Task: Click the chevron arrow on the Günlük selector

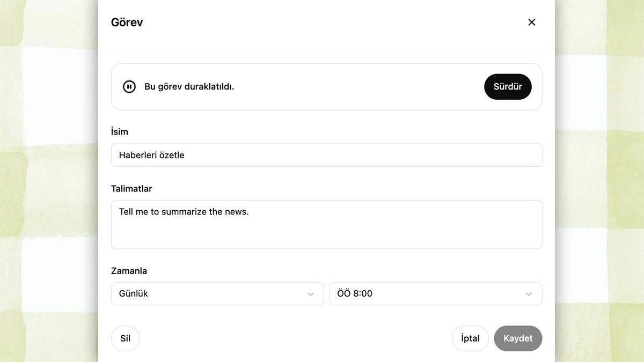Action: [x=311, y=294]
